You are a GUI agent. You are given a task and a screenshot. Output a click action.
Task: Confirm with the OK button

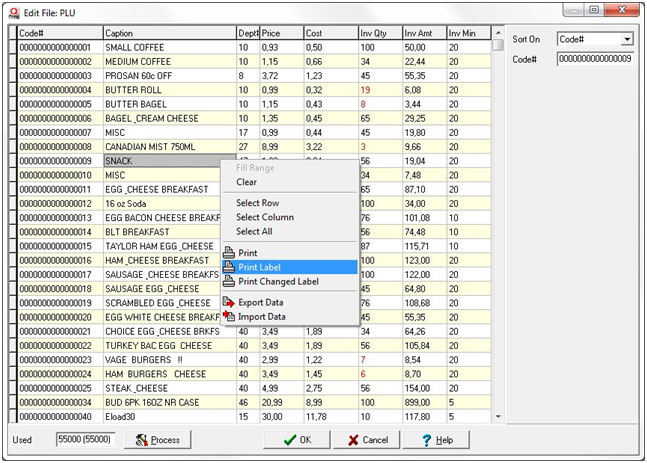click(x=297, y=440)
